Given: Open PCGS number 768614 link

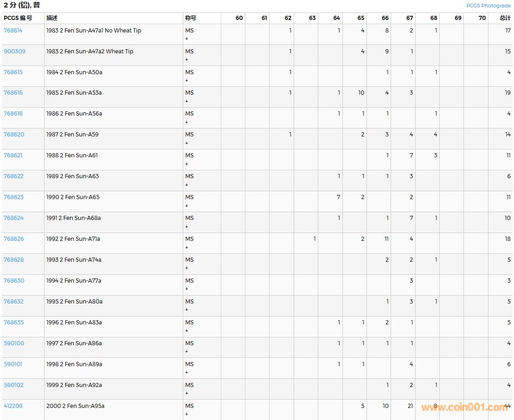Looking at the screenshot, I should pyautogui.click(x=13, y=31).
